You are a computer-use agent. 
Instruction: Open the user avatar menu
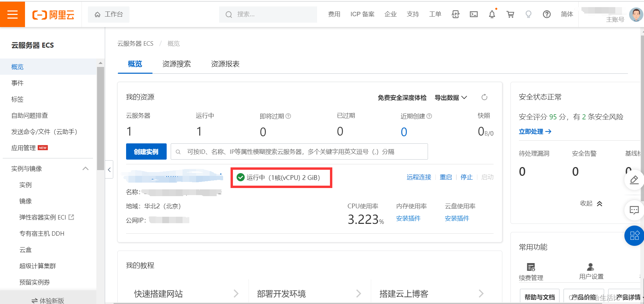(636, 15)
